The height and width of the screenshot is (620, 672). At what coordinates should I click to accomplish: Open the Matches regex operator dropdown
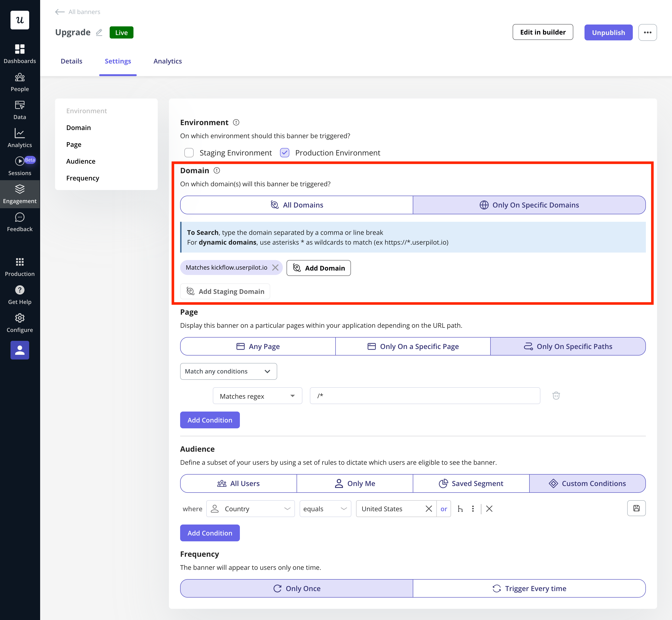pyautogui.click(x=257, y=396)
